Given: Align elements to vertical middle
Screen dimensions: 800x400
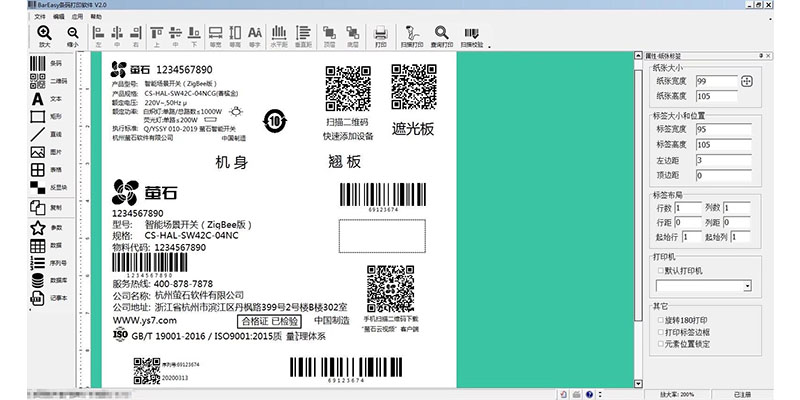Looking at the screenshot, I should 176,36.
